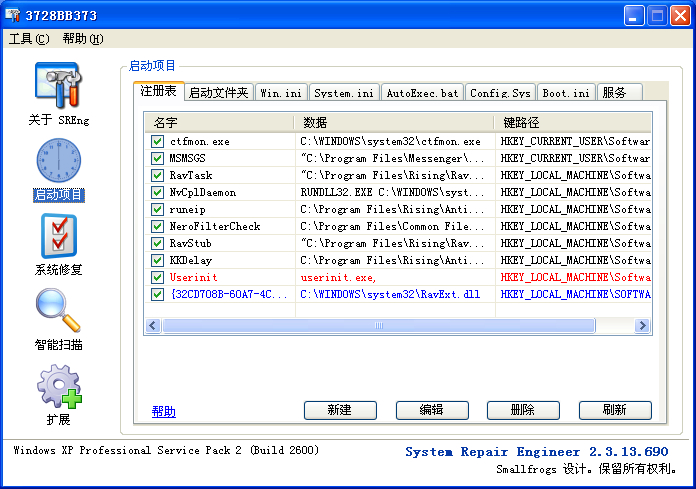Switch to the 注册表 tab
Image resolution: width=696 pixels, height=489 pixels.
tap(158, 91)
